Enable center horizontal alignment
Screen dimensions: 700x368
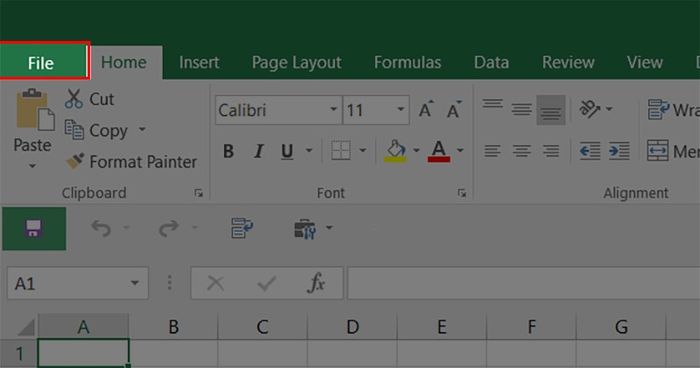pos(521,151)
